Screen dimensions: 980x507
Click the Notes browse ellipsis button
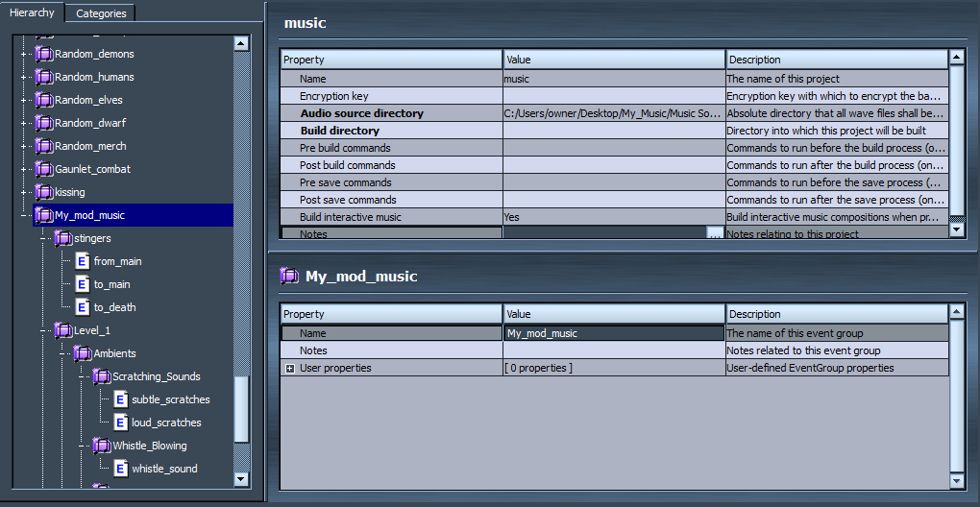click(715, 233)
